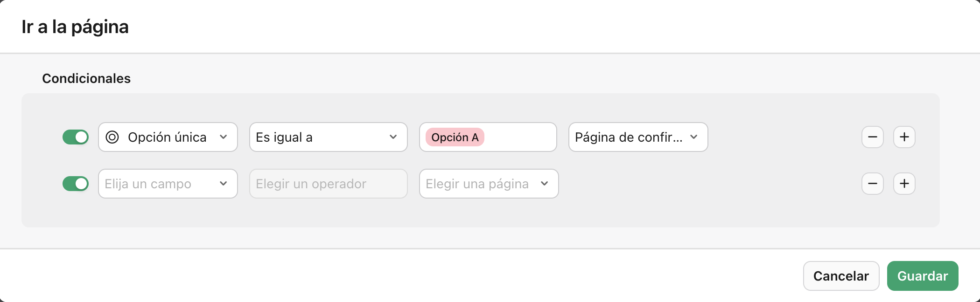Click the Guardar button

click(922, 276)
